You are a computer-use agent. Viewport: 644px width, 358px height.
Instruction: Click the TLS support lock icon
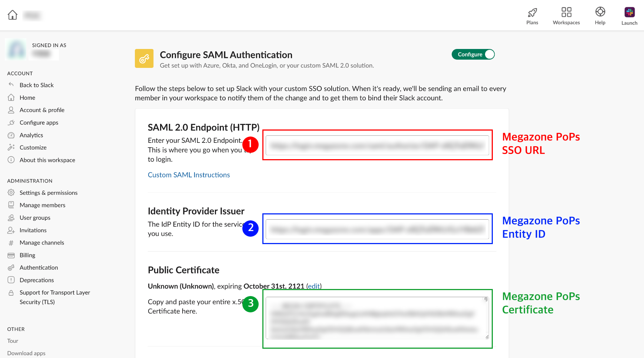(11, 293)
